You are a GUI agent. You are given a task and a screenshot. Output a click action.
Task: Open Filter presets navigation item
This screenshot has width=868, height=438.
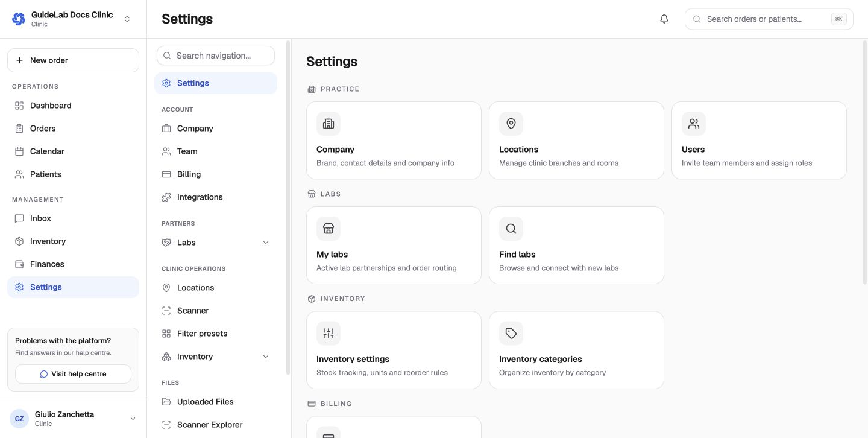[216, 334]
